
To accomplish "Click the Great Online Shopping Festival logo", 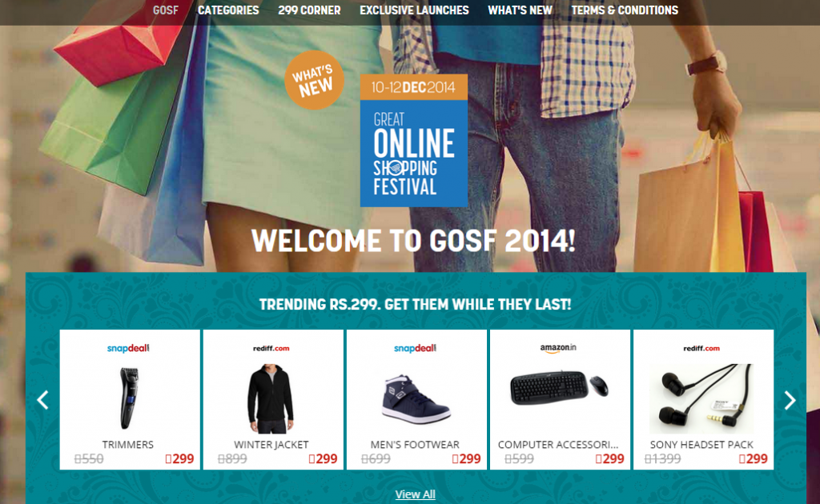I will (x=414, y=141).
